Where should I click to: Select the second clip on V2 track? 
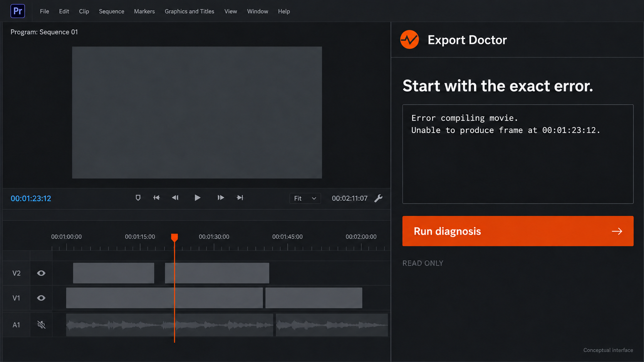[x=217, y=273]
